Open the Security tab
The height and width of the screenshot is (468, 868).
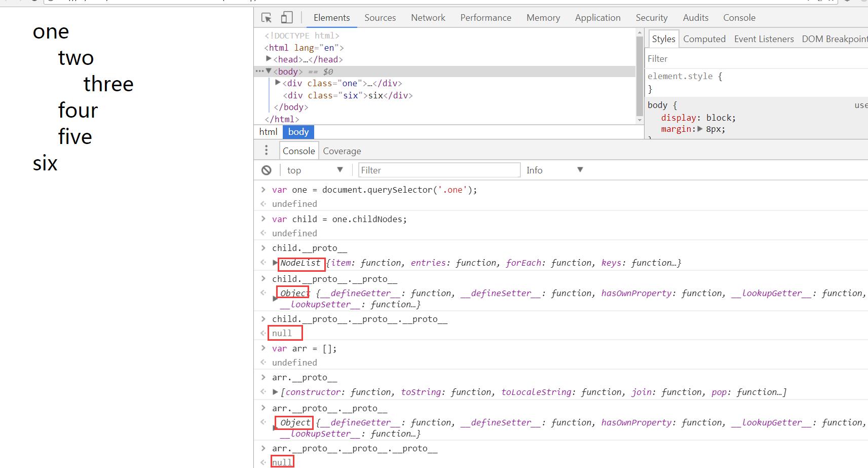click(652, 18)
